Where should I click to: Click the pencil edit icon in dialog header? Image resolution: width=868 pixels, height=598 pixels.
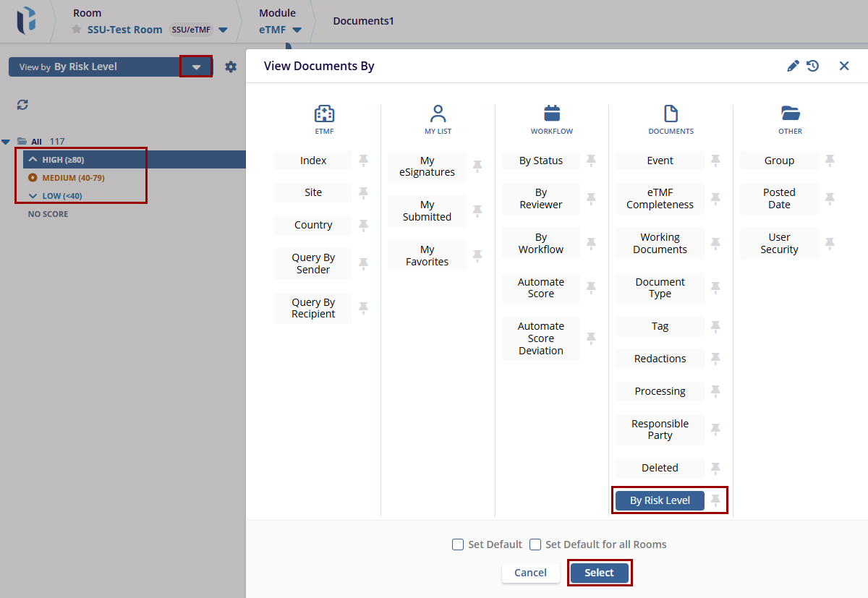coord(793,66)
